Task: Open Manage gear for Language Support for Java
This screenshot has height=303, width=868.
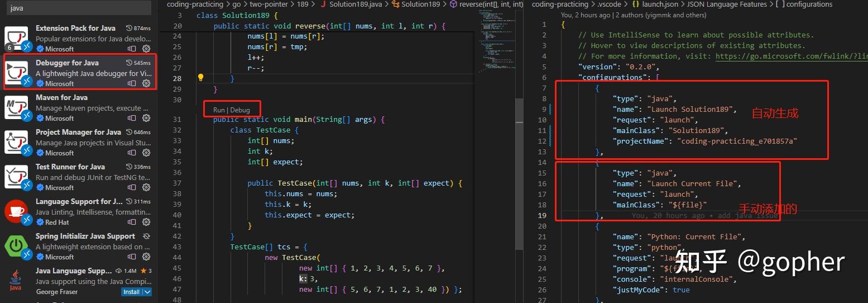Action: coord(146,222)
